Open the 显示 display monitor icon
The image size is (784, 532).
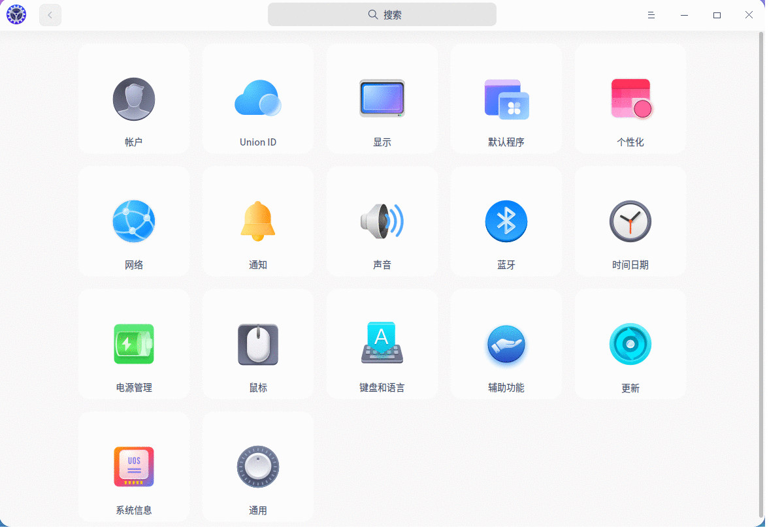382,99
